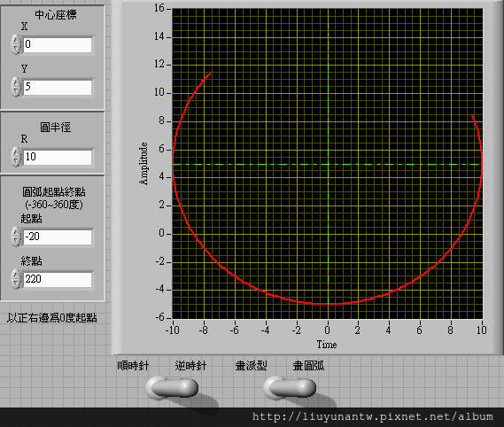
Task: Click the 圓半徑 panel heading
Action: pyautogui.click(x=56, y=128)
